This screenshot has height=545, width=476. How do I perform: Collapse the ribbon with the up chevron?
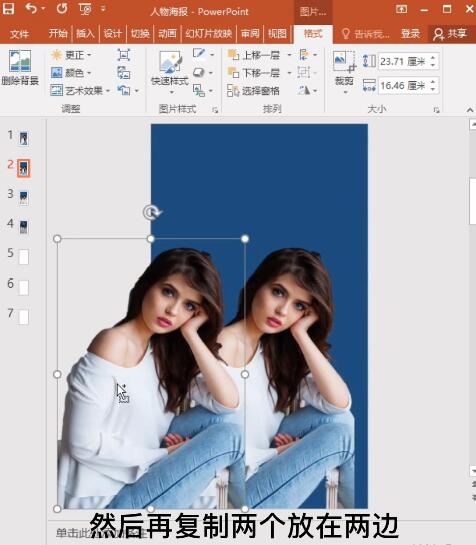click(x=470, y=110)
